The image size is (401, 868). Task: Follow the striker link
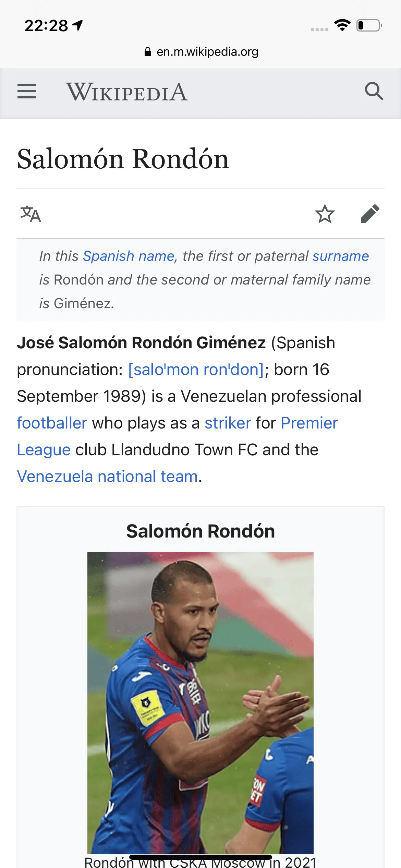(228, 423)
